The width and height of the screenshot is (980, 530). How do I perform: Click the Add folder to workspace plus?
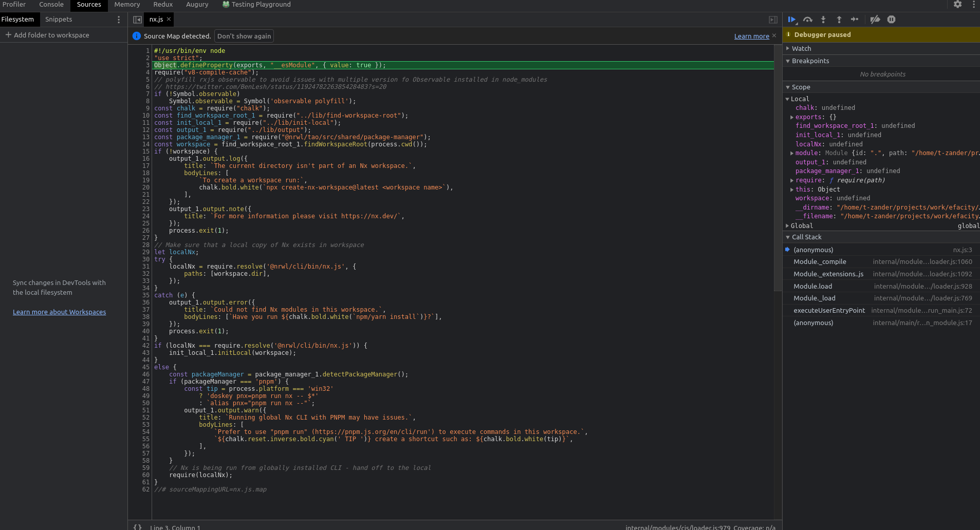[8, 35]
